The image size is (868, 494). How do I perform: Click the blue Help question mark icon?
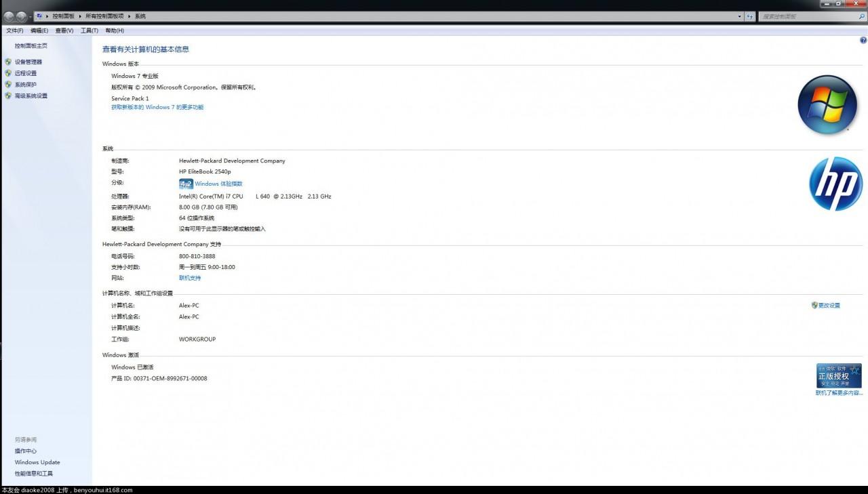pos(863,41)
